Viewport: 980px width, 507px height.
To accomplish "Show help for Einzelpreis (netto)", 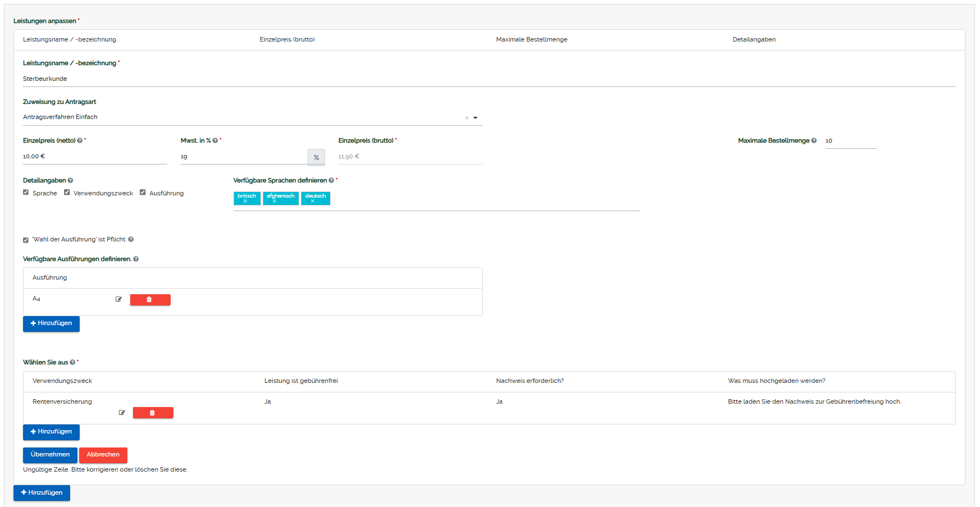I will tap(80, 140).
